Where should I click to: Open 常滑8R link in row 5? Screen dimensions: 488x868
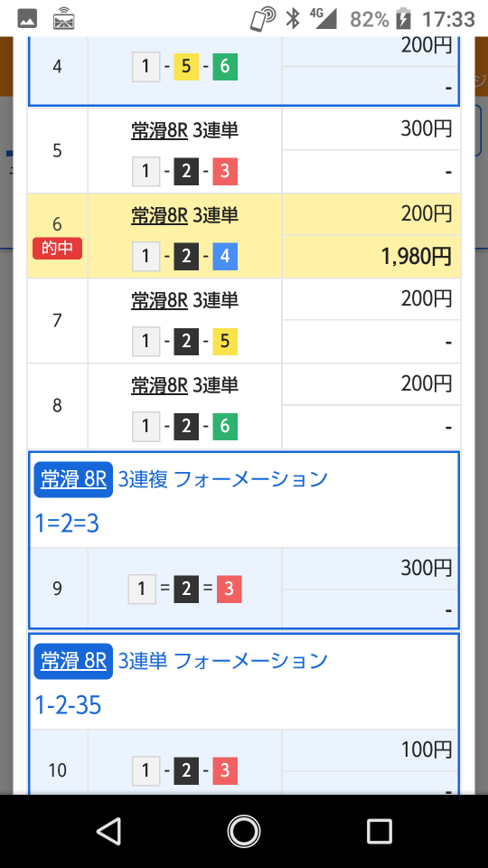[x=159, y=130]
